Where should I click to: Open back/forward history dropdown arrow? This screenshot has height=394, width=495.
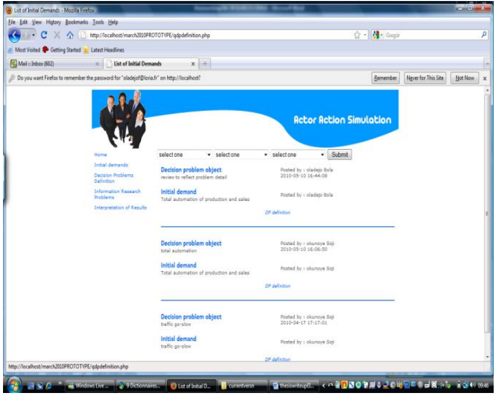pyautogui.click(x=33, y=35)
